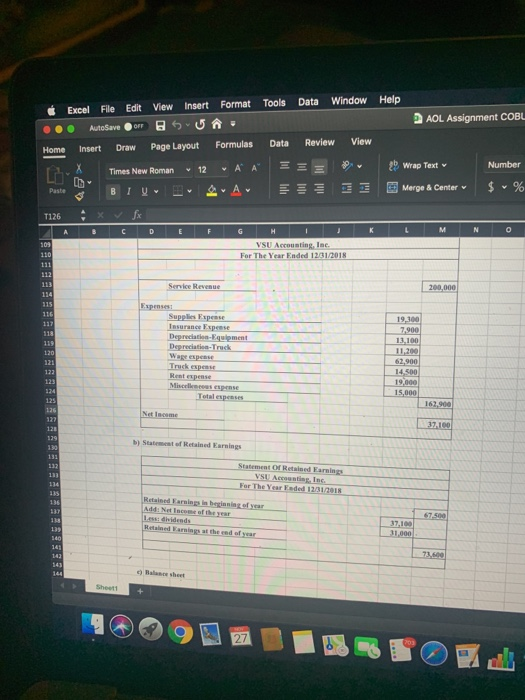
Task: Select the cell containing 200,000
Action: (440, 287)
